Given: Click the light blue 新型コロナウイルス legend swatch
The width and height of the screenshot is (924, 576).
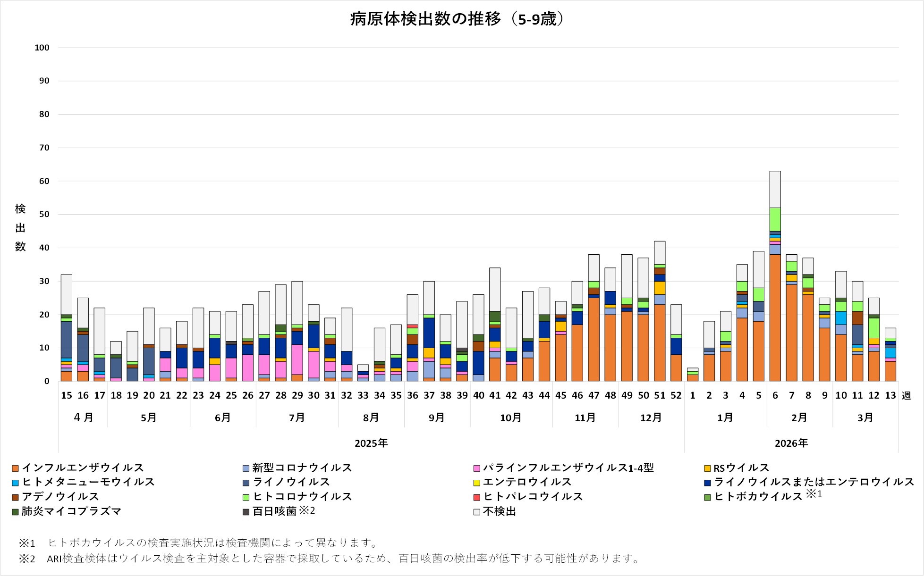Looking at the screenshot, I should coord(246,468).
